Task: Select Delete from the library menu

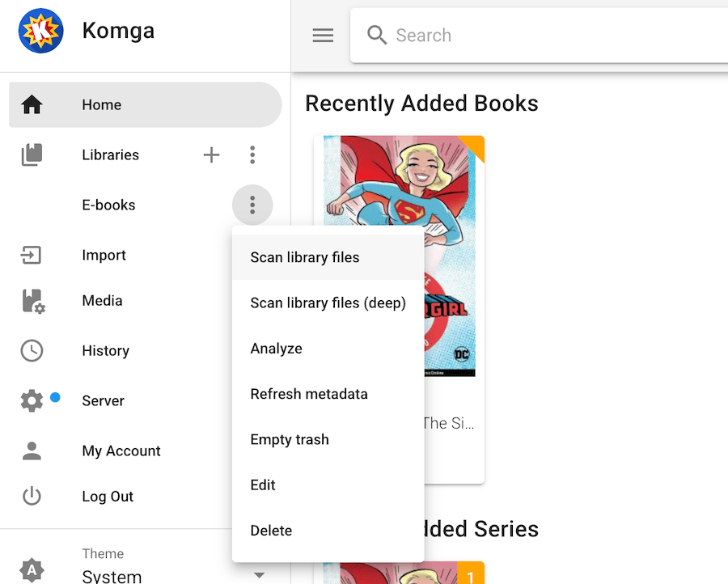Action: click(x=271, y=530)
